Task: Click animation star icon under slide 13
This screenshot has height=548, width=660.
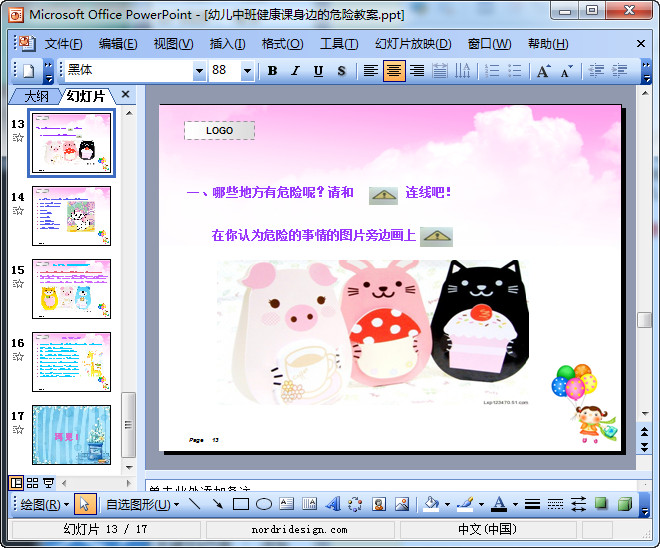Action: [x=18, y=137]
